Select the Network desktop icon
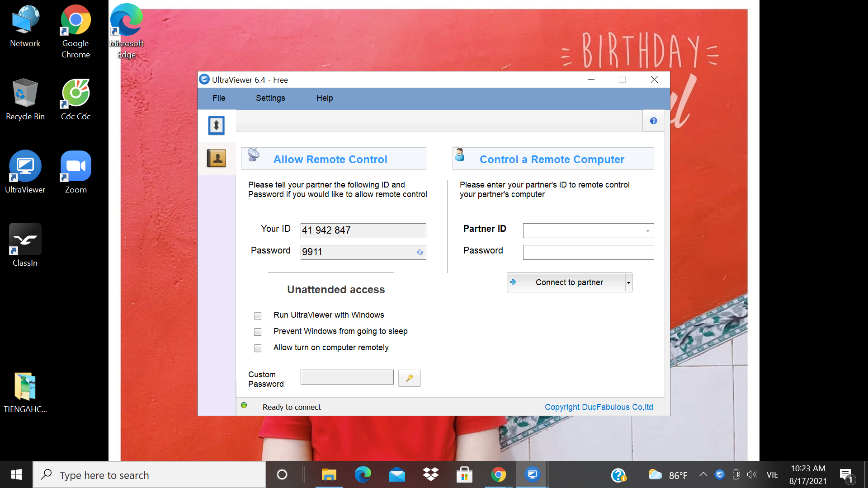Screen dimensions: 868x488 (x=25, y=26)
